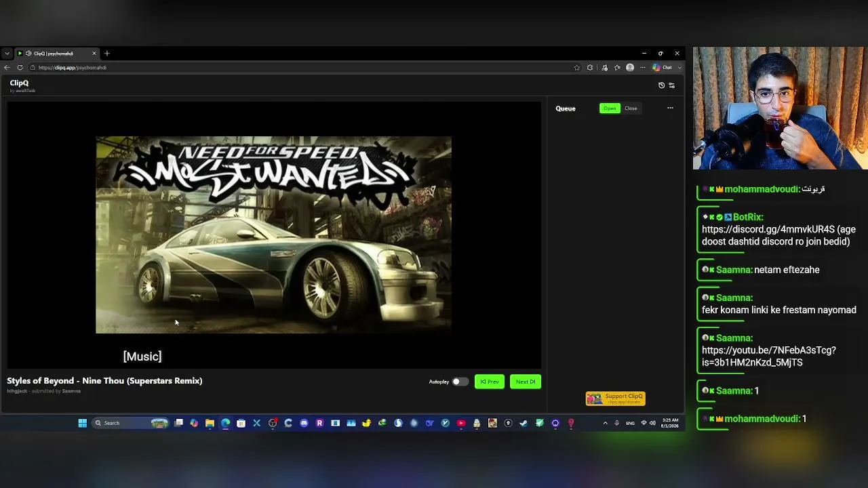Open Steam from the taskbar

tap(524, 423)
